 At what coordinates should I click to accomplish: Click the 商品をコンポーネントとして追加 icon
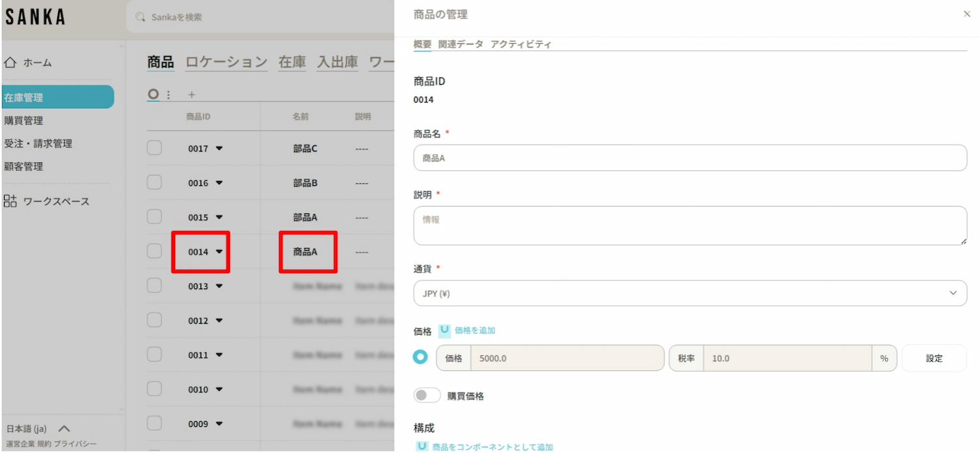tap(422, 446)
